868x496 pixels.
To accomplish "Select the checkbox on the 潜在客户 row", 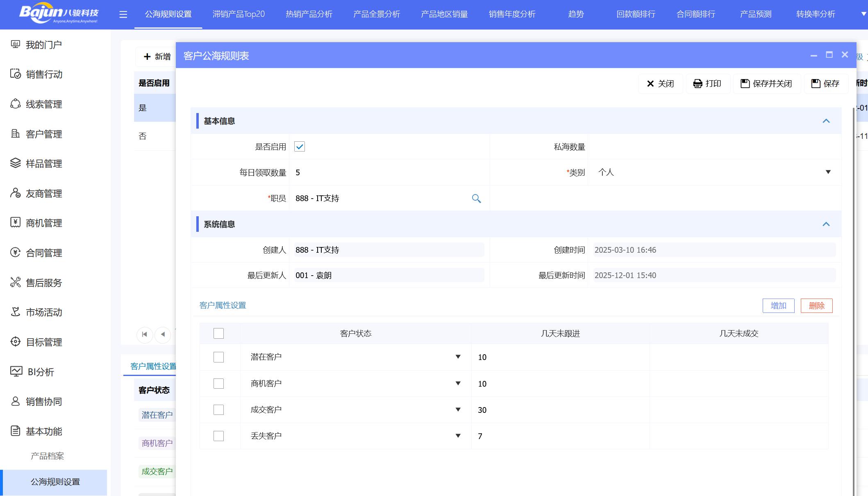I will pos(218,357).
